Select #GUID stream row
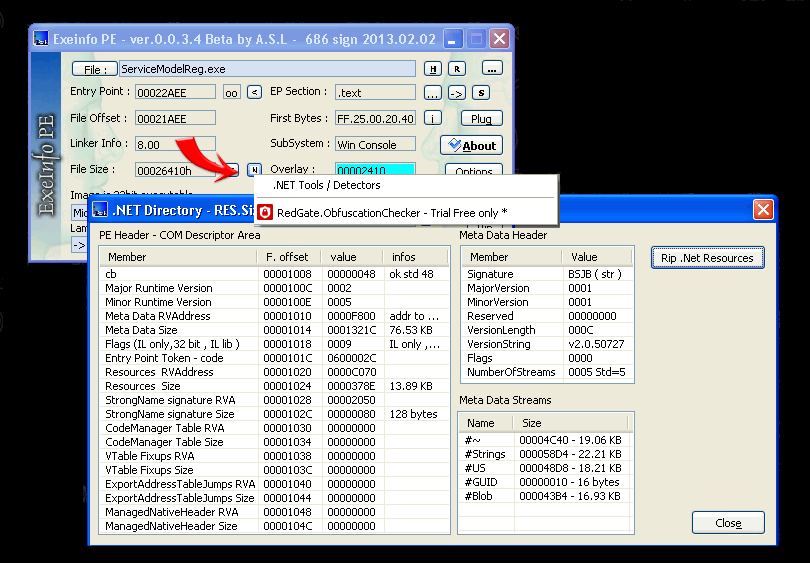 coord(545,482)
